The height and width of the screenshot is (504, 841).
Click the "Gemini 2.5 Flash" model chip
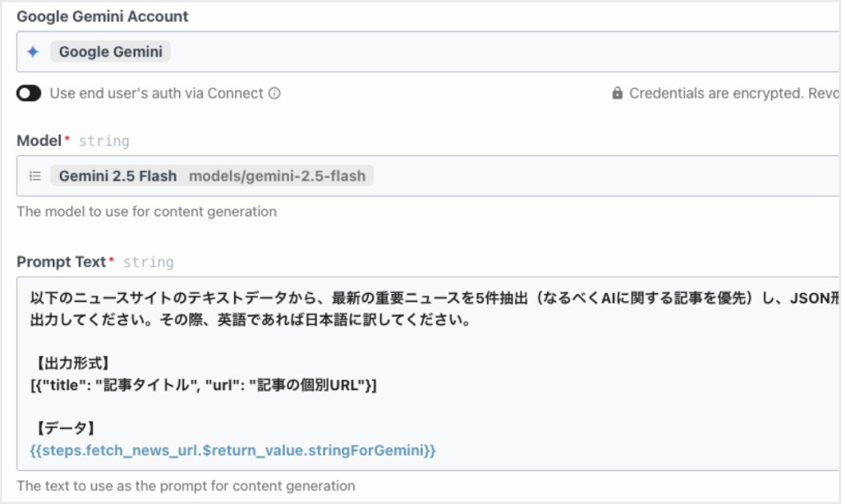click(x=116, y=176)
